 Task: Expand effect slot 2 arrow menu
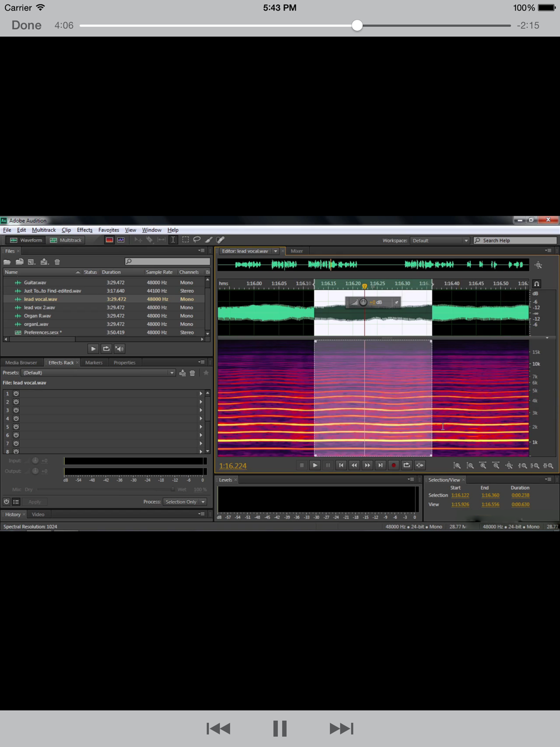click(x=200, y=402)
